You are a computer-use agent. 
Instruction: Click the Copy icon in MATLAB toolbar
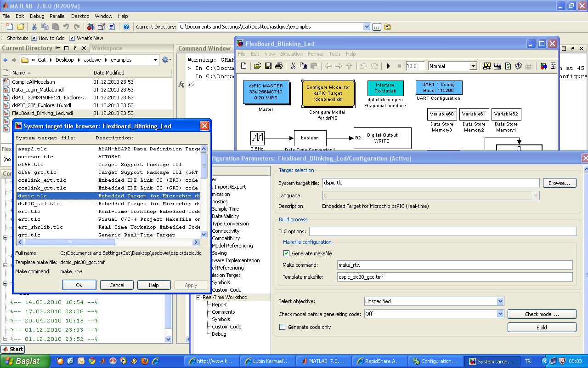pyautogui.click(x=45, y=27)
